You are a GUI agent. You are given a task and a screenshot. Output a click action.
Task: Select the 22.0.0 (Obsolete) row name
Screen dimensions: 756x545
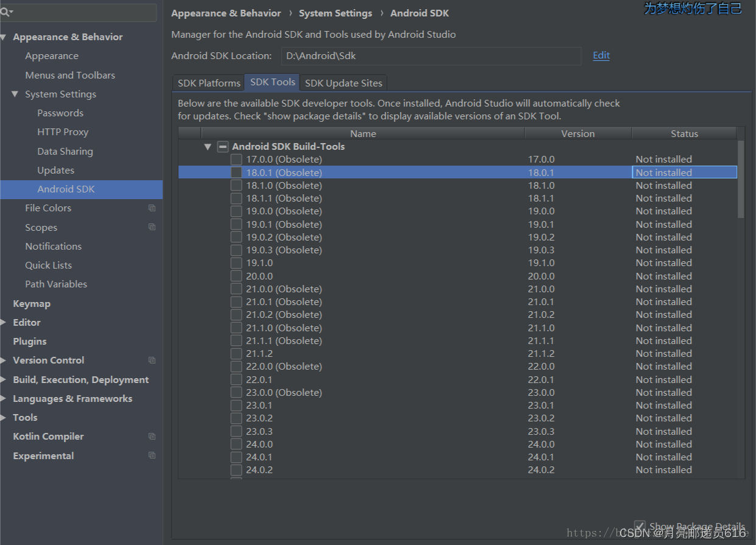click(284, 367)
